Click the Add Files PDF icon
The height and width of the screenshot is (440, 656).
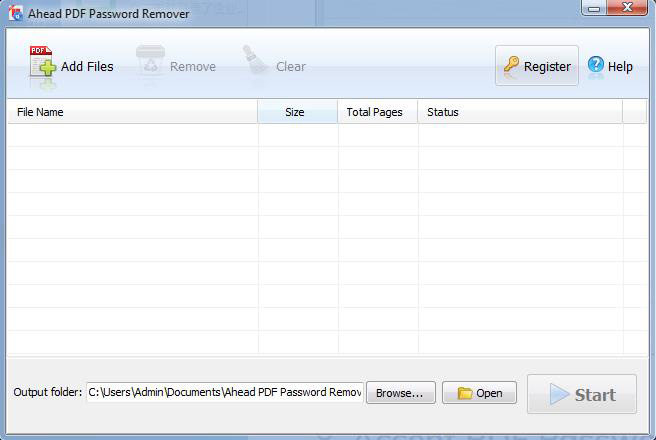pyautogui.click(x=42, y=64)
